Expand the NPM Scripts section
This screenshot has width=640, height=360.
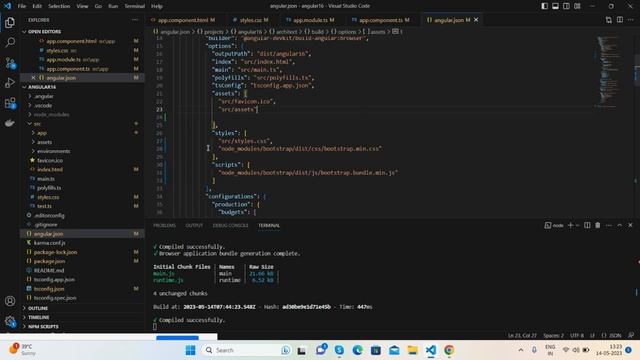coord(82,327)
